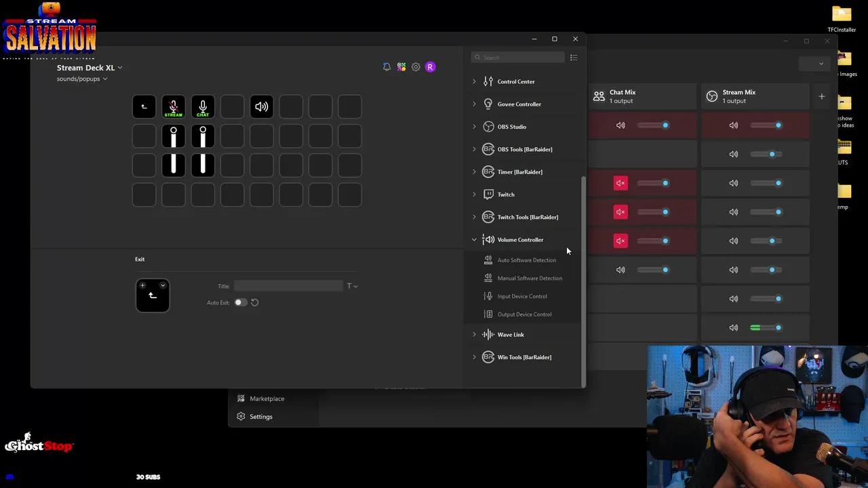This screenshot has width=868, height=488.
Task: Click the reset icon beside Auto Exit
Action: pos(255,302)
